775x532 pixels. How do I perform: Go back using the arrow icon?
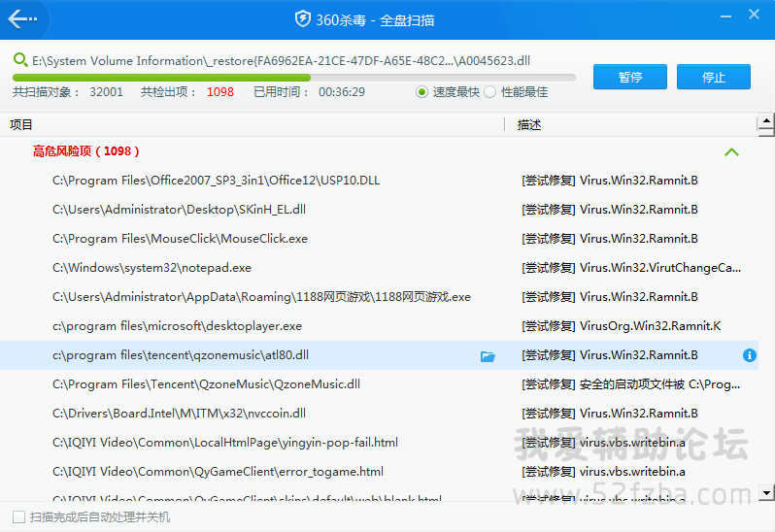(x=22, y=19)
